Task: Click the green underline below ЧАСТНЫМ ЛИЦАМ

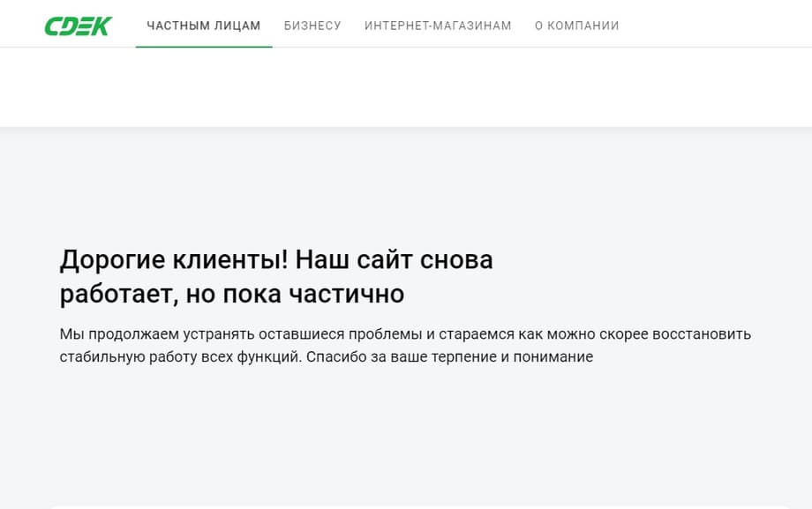Action: point(204,46)
